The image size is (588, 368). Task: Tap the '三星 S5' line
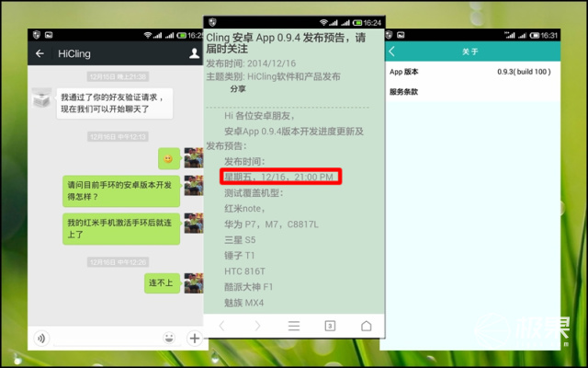pos(240,240)
